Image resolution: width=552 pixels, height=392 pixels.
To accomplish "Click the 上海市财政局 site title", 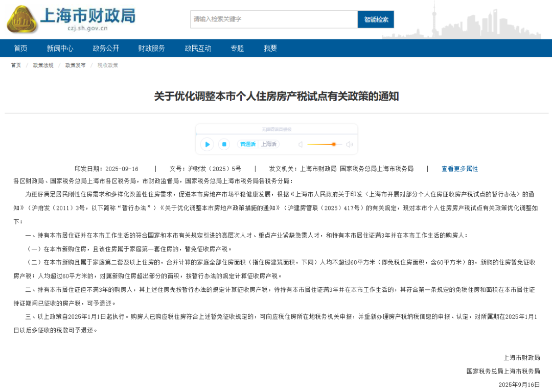I will coord(88,15).
